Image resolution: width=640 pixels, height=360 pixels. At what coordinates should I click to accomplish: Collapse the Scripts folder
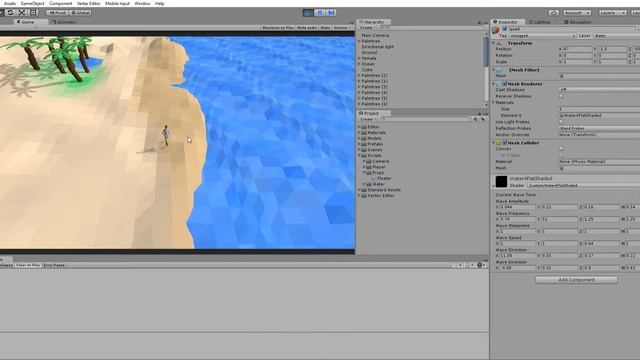[359, 156]
